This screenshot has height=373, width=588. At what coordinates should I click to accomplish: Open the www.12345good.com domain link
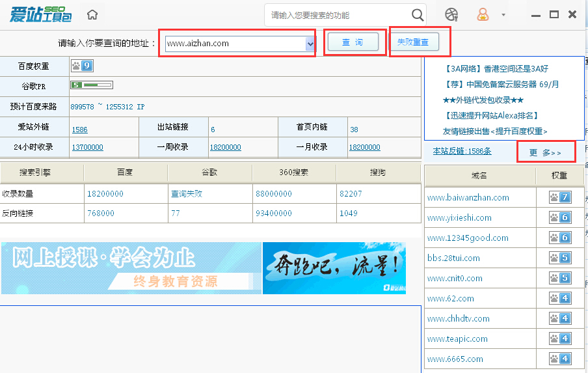[468, 238]
